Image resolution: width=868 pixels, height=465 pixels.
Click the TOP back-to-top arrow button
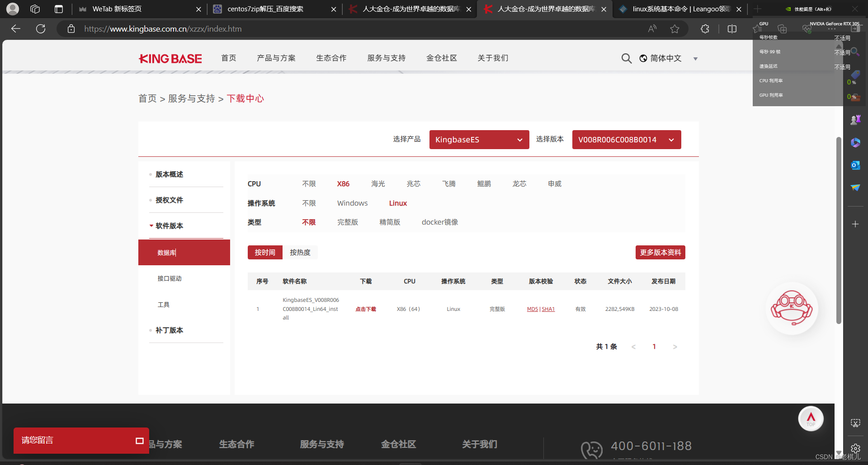(811, 418)
